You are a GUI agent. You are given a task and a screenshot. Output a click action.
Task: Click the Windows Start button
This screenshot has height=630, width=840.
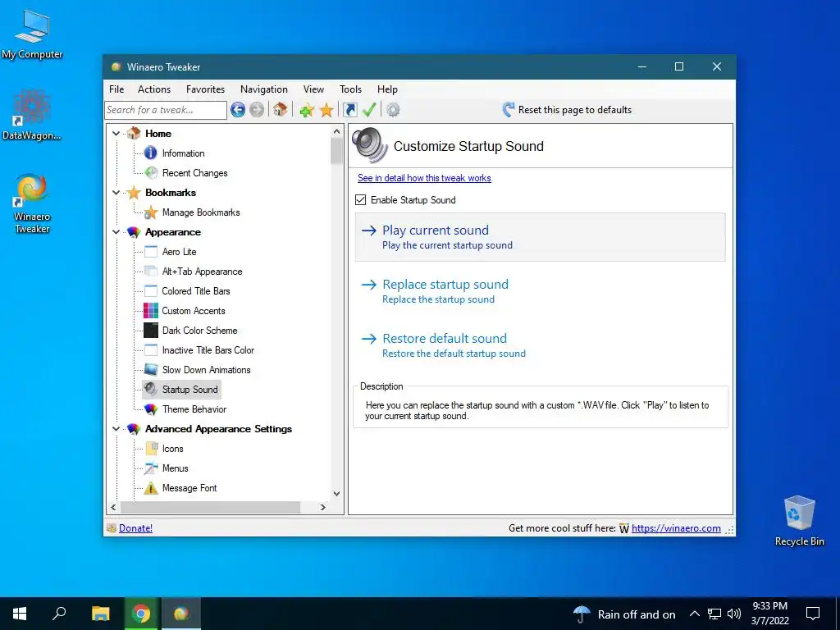tap(20, 614)
